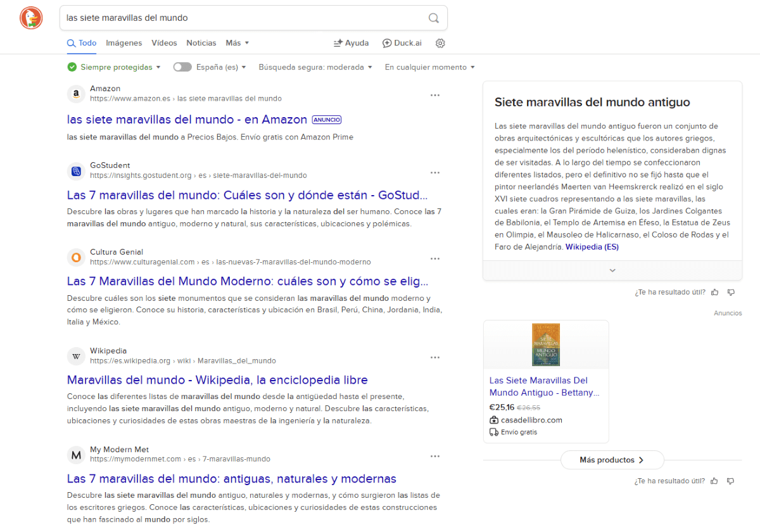
Task: Open more options for My Modern Met result
Action: pyautogui.click(x=435, y=456)
